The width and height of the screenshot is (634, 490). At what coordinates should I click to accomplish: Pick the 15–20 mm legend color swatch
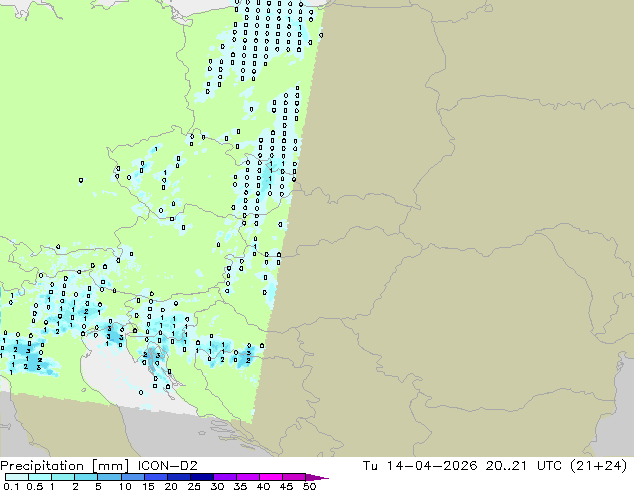pyautogui.click(x=155, y=477)
